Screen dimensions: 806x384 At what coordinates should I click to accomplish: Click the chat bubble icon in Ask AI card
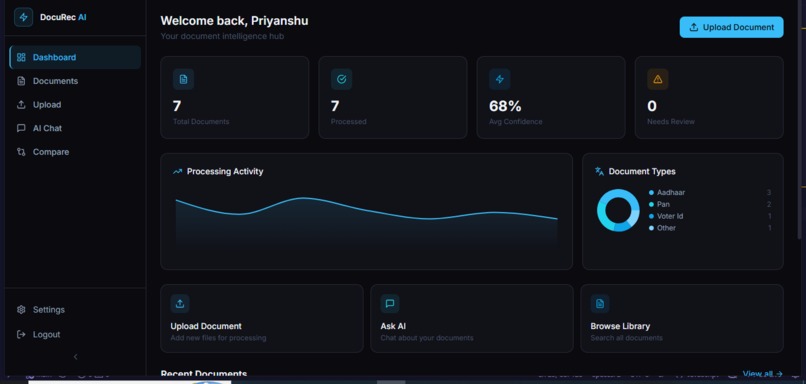tap(390, 304)
